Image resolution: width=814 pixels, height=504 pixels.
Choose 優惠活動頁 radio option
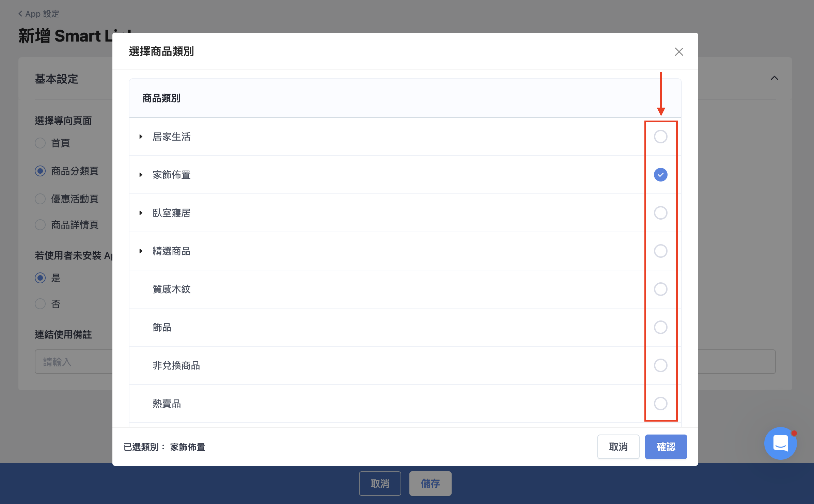click(40, 199)
